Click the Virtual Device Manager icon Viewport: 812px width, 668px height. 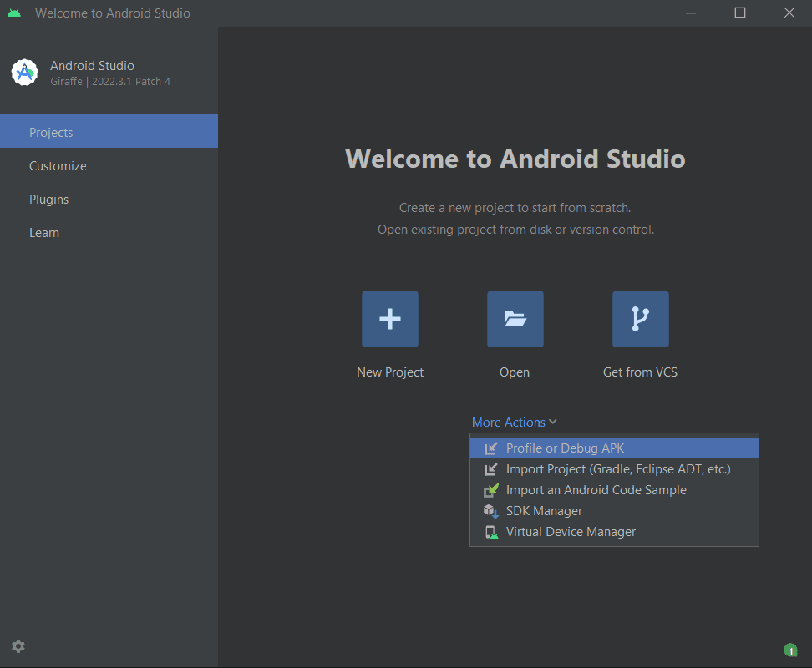[x=491, y=532]
